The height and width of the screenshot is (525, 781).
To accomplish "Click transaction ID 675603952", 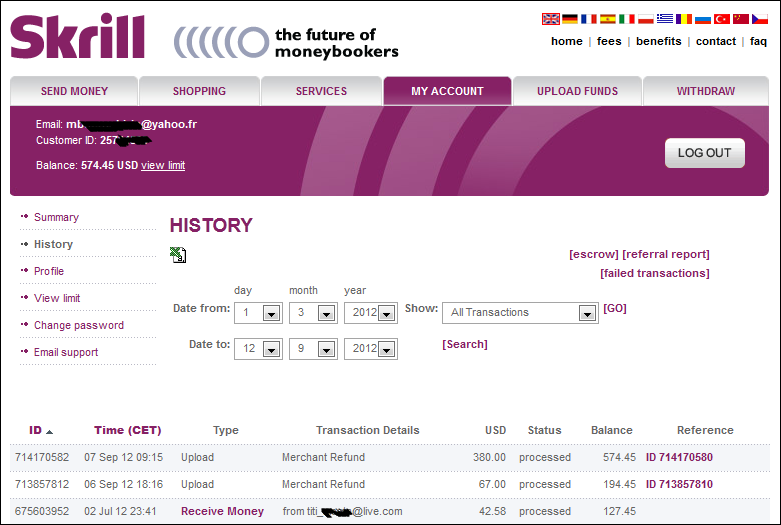I will 42,511.
